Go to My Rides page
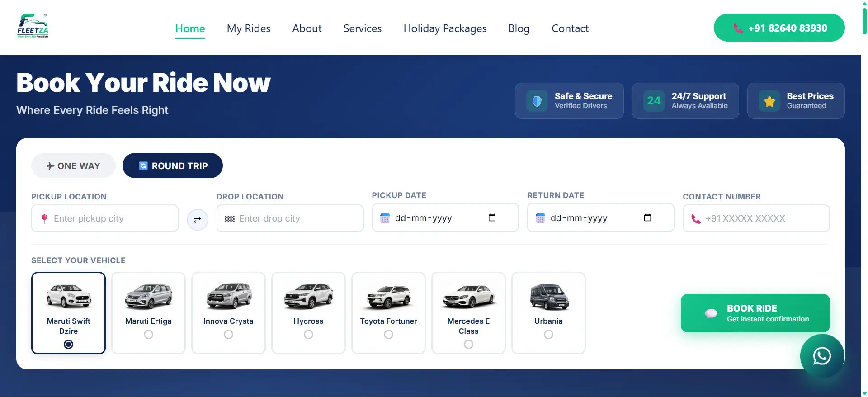The image size is (868, 397). pyautogui.click(x=249, y=28)
